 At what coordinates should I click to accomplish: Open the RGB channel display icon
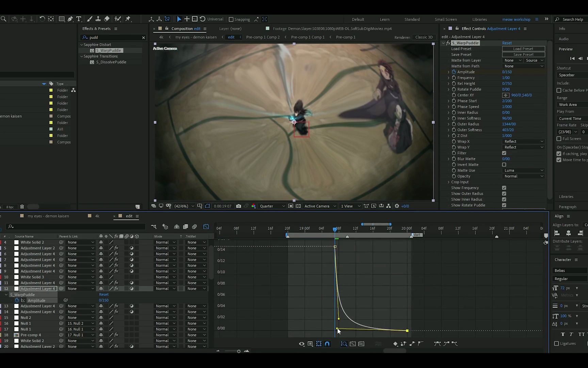tap(254, 206)
